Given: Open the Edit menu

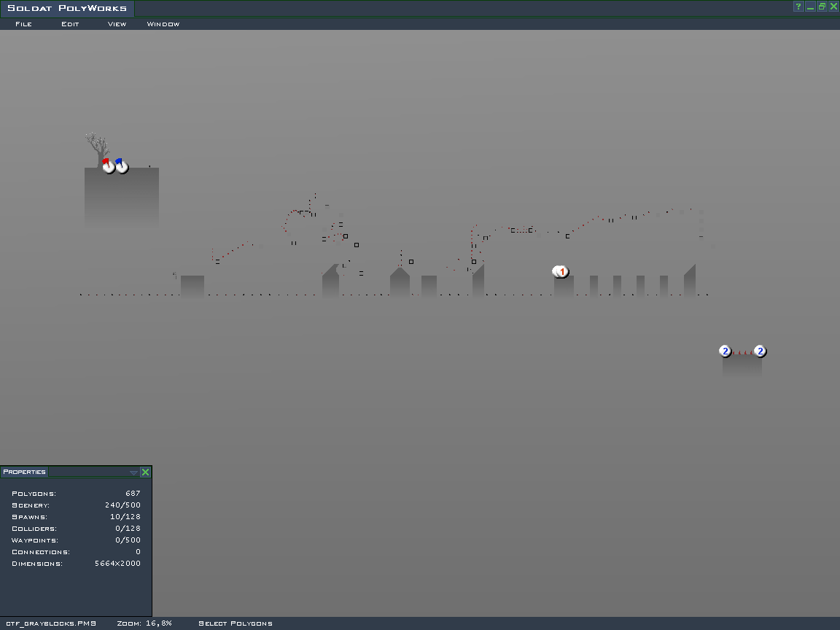Looking at the screenshot, I should click(70, 24).
